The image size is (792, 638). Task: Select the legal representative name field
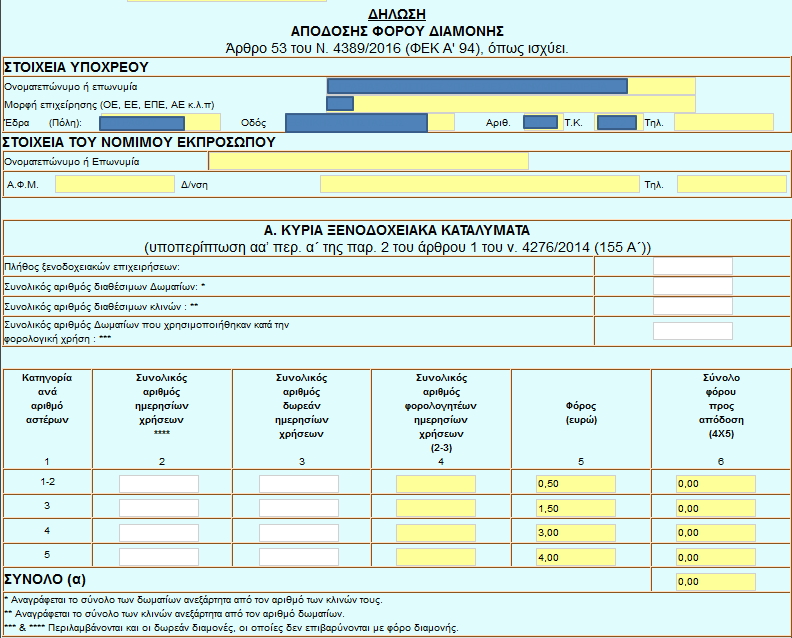click(x=368, y=161)
